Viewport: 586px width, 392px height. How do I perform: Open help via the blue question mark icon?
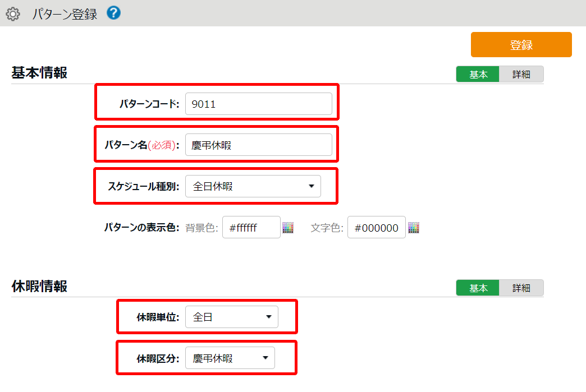(x=113, y=13)
